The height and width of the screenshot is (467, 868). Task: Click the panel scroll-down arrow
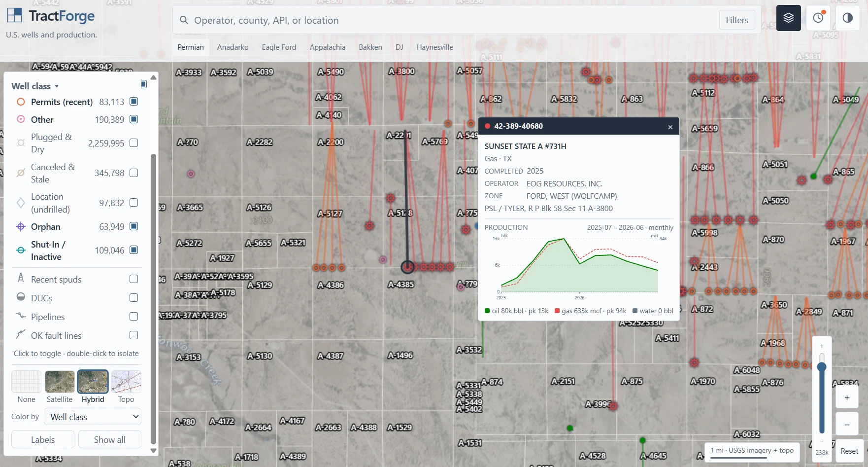[154, 450]
